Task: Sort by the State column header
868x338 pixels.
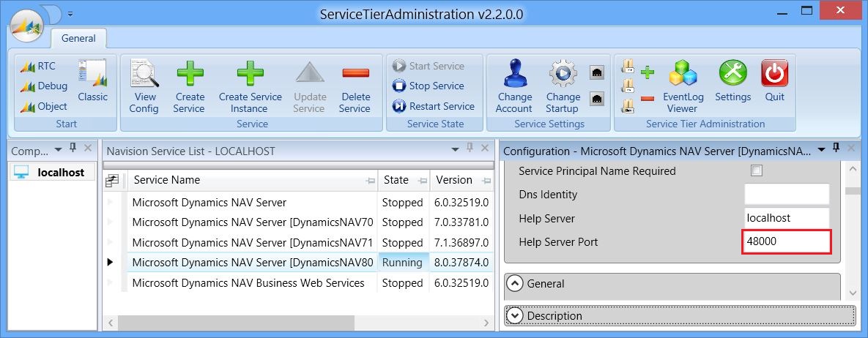Action: point(404,181)
